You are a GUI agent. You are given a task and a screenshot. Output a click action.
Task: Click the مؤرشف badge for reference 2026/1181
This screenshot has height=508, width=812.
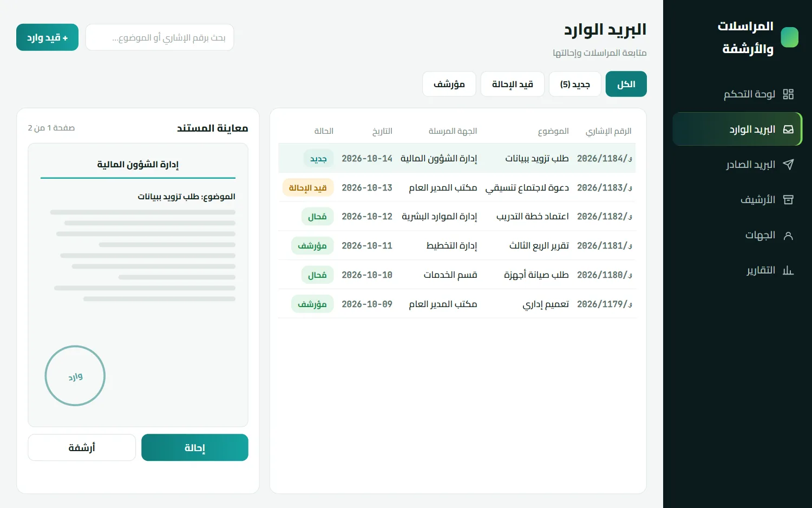(x=312, y=246)
